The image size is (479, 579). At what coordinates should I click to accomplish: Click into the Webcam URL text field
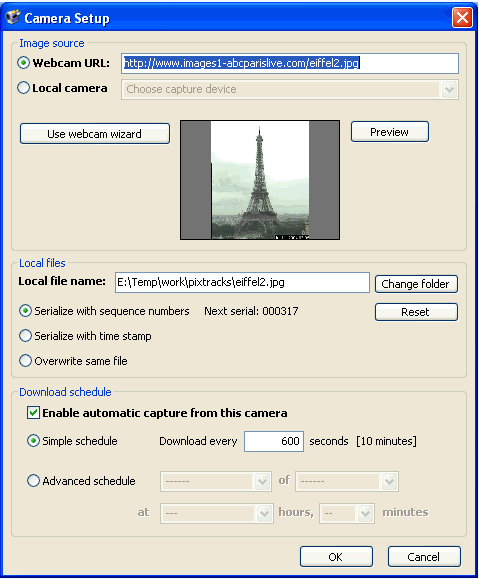click(x=290, y=63)
